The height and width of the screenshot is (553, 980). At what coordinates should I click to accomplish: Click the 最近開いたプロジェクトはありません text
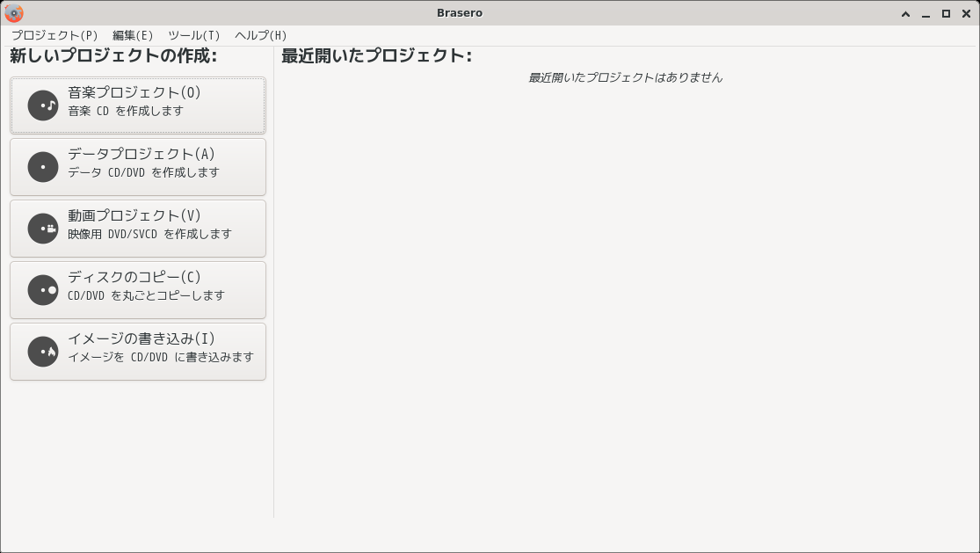[x=626, y=77]
